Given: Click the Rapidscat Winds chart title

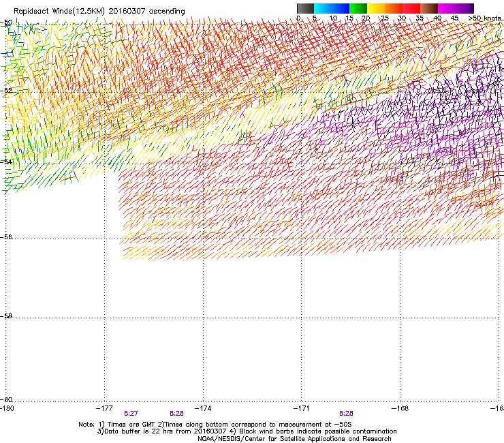Looking at the screenshot, I should pyautogui.click(x=99, y=12).
